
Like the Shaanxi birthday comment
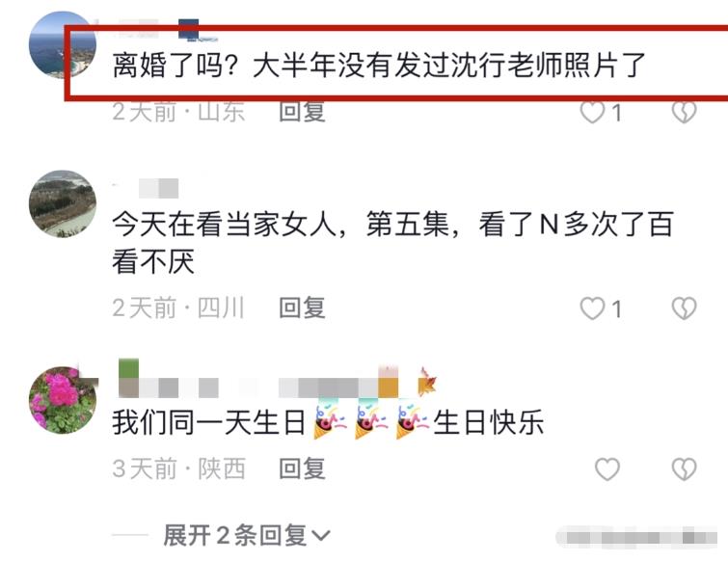pyautogui.click(x=607, y=468)
